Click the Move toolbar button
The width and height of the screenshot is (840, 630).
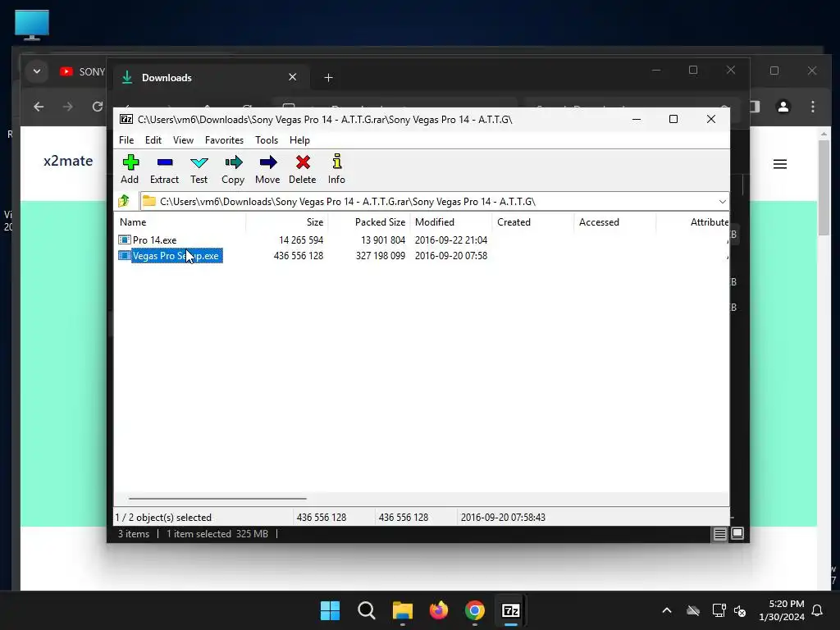[267, 169]
